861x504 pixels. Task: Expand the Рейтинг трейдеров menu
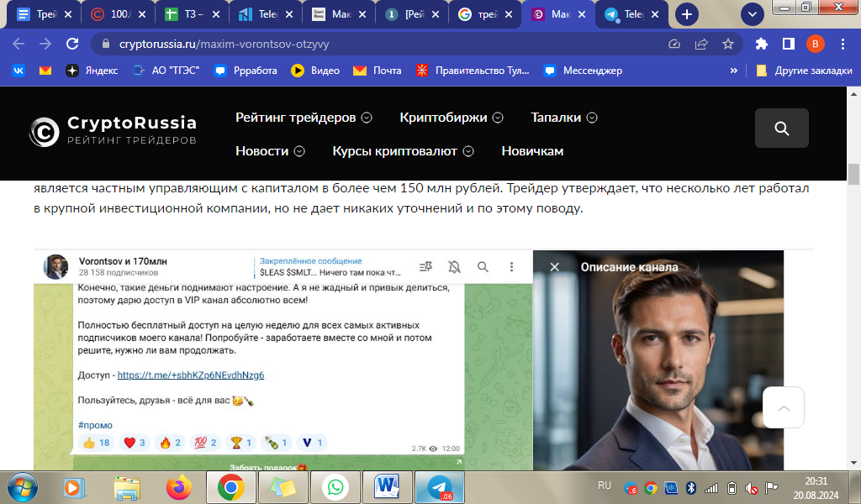(x=304, y=118)
